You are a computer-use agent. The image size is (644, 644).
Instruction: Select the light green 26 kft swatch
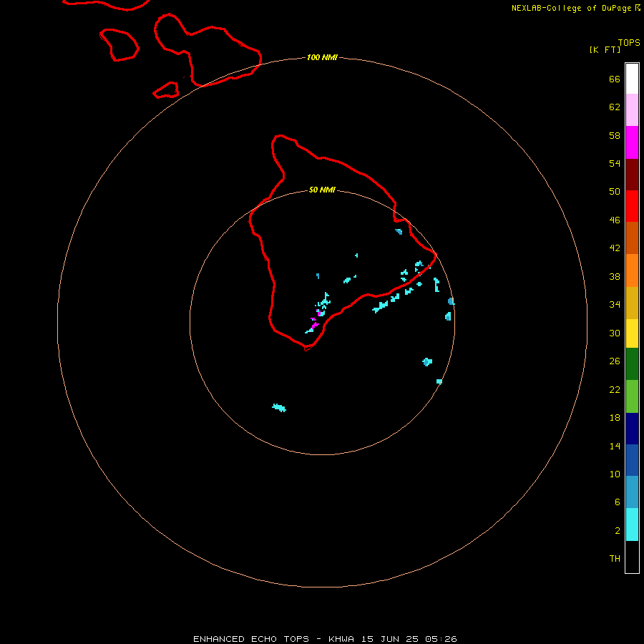pos(632,396)
